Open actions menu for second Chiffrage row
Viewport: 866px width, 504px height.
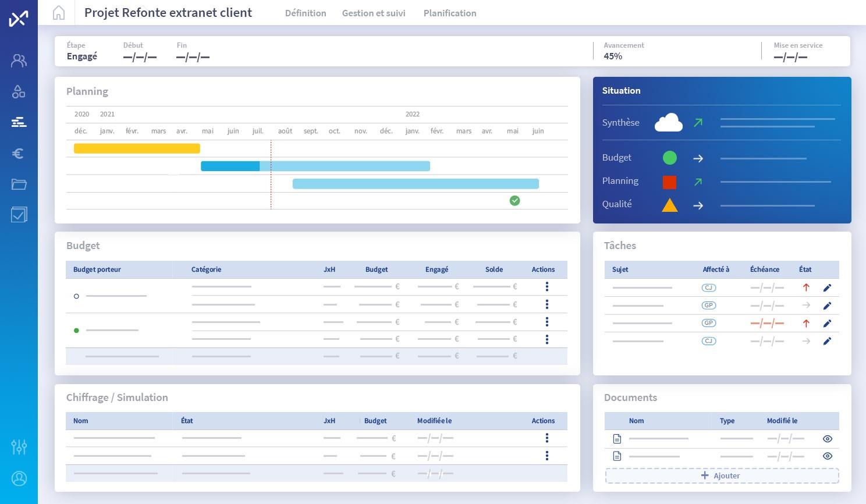click(547, 456)
